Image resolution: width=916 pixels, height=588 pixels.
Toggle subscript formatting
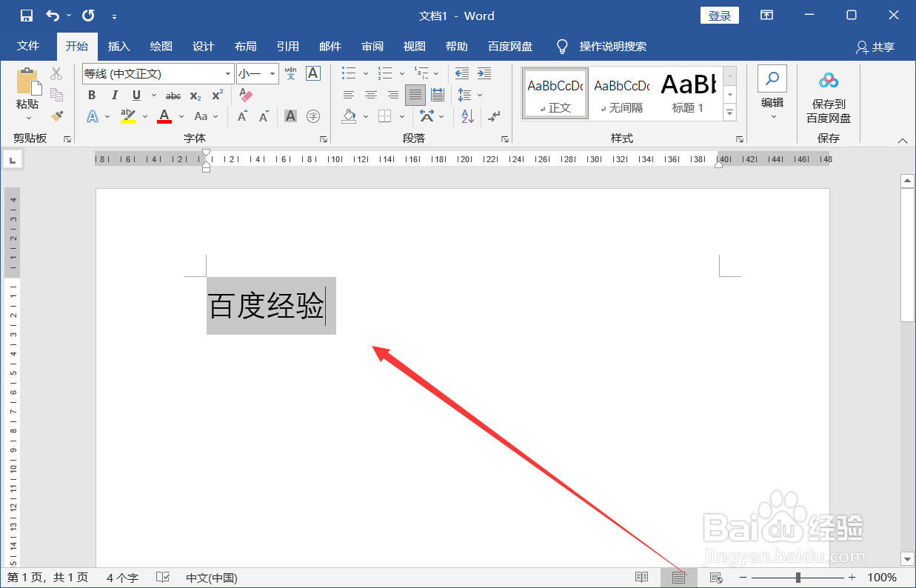tap(195, 96)
